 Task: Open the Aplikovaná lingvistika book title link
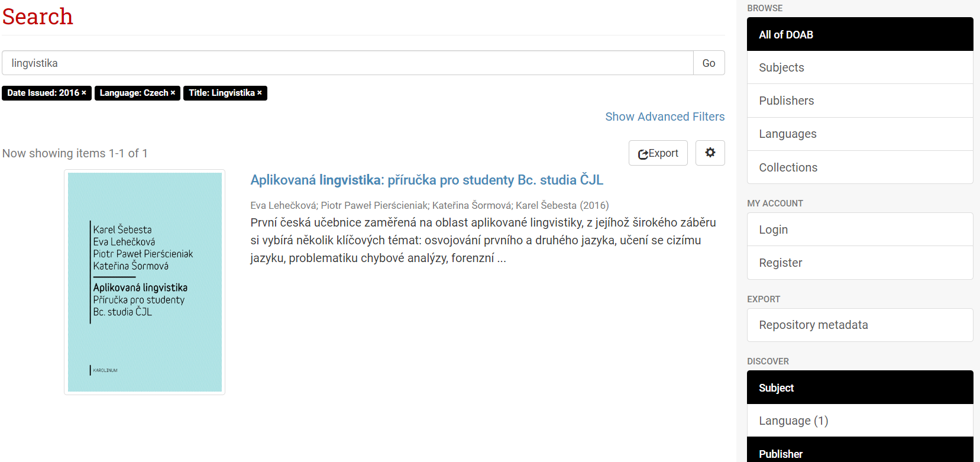coord(426,180)
